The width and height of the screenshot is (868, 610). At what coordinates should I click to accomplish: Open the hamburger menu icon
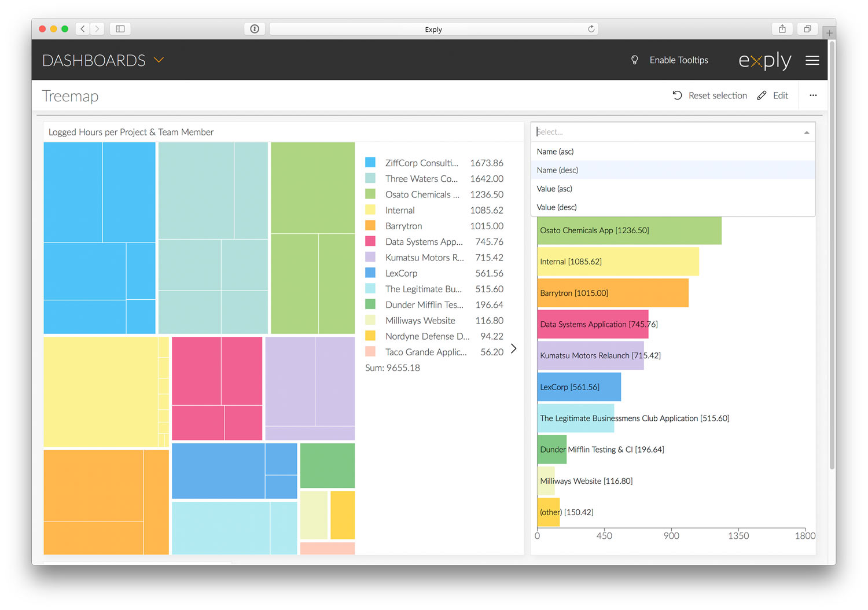[x=812, y=60]
